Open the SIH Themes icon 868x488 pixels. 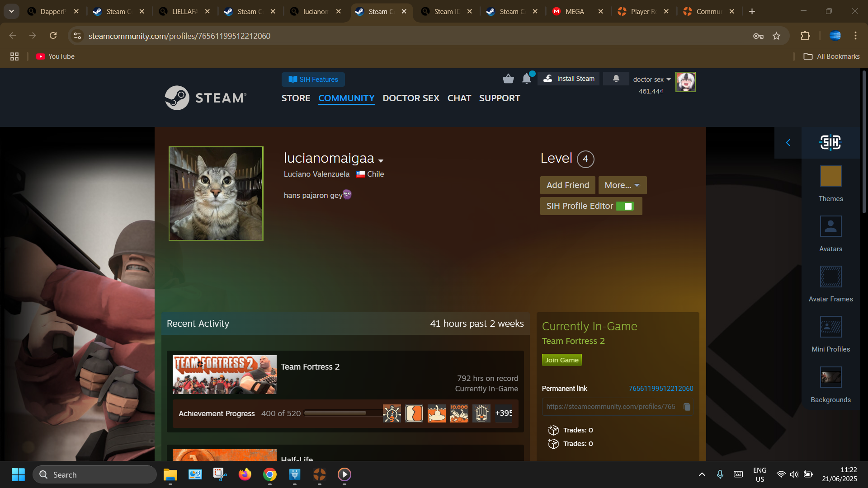click(830, 176)
